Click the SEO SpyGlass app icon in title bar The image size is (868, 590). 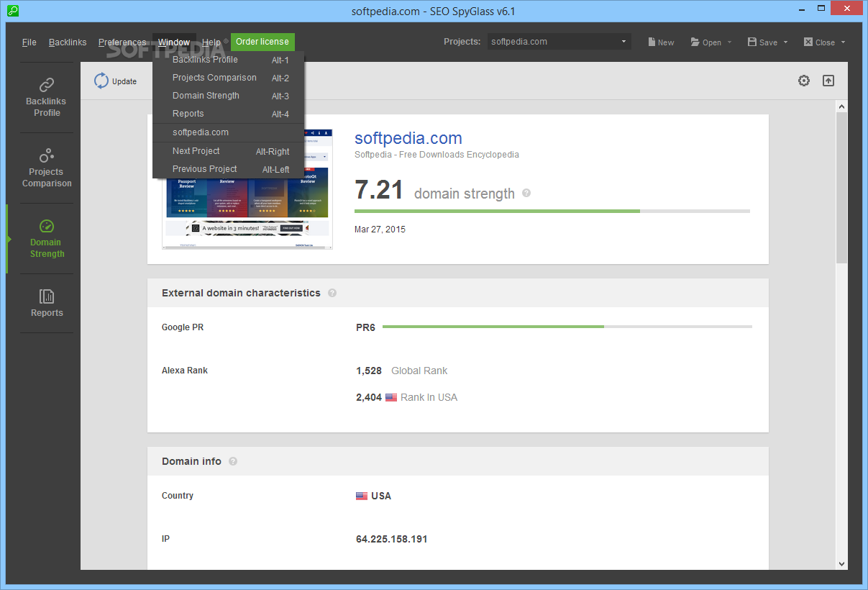coord(12,11)
